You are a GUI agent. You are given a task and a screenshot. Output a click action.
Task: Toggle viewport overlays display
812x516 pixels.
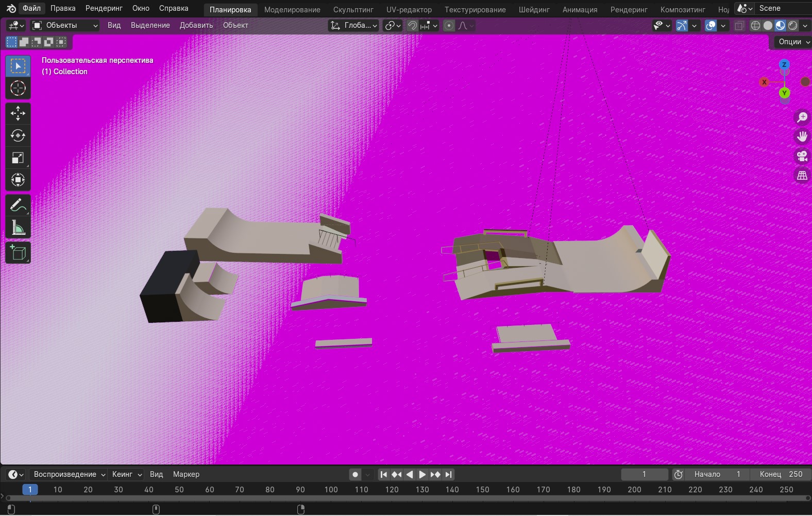point(711,25)
